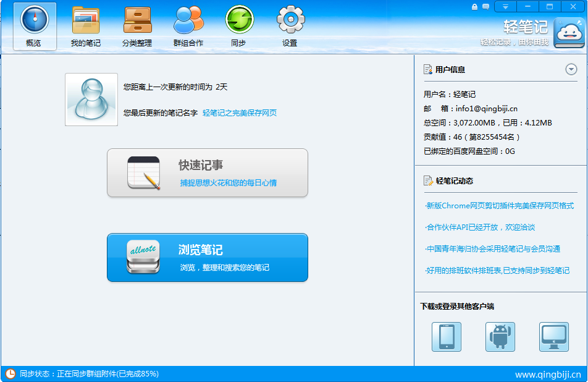Maximize the 轻笔记 window
Screen dimensions: 588x382
click(x=550, y=7)
